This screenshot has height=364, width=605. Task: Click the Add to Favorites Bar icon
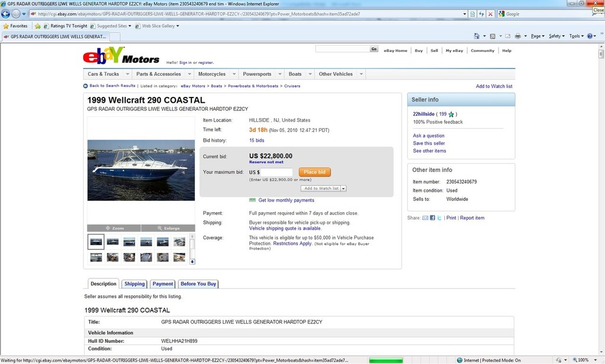coord(37,26)
